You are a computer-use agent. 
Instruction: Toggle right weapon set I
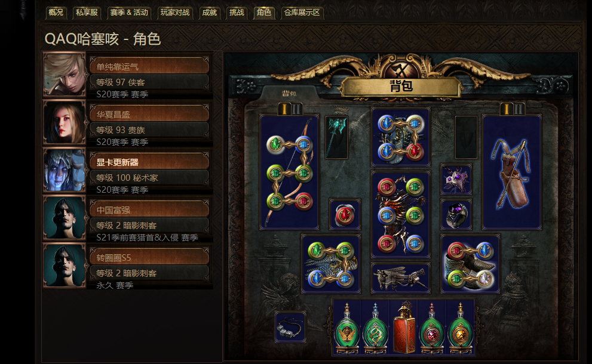[507, 109]
